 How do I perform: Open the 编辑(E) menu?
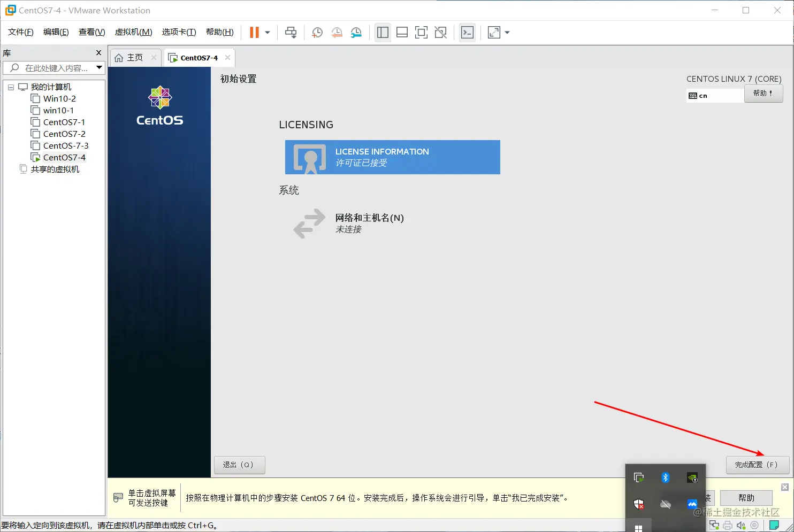tap(56, 32)
